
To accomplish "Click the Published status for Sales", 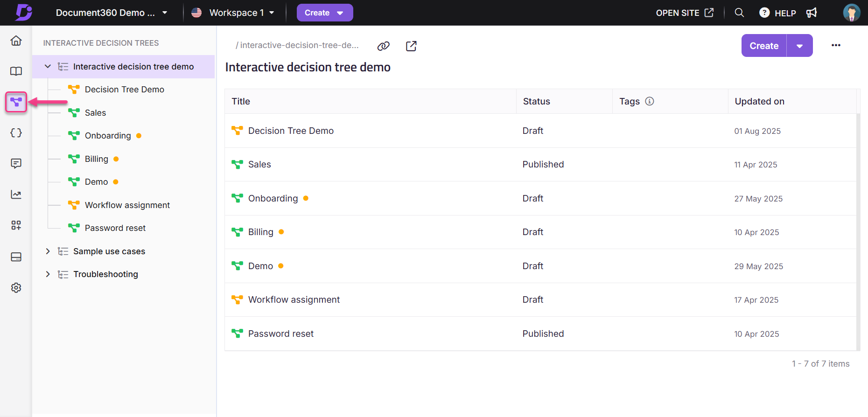I will [543, 164].
